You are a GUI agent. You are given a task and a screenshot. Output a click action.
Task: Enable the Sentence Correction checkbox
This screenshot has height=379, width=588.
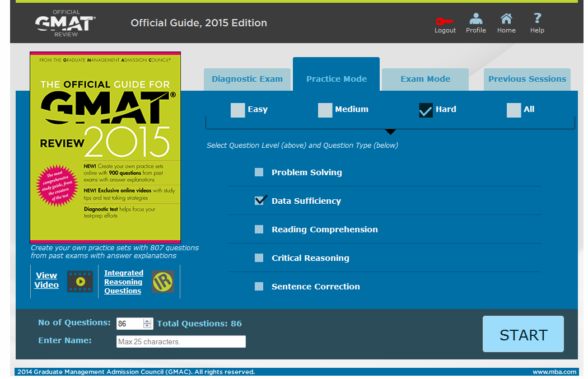point(259,287)
